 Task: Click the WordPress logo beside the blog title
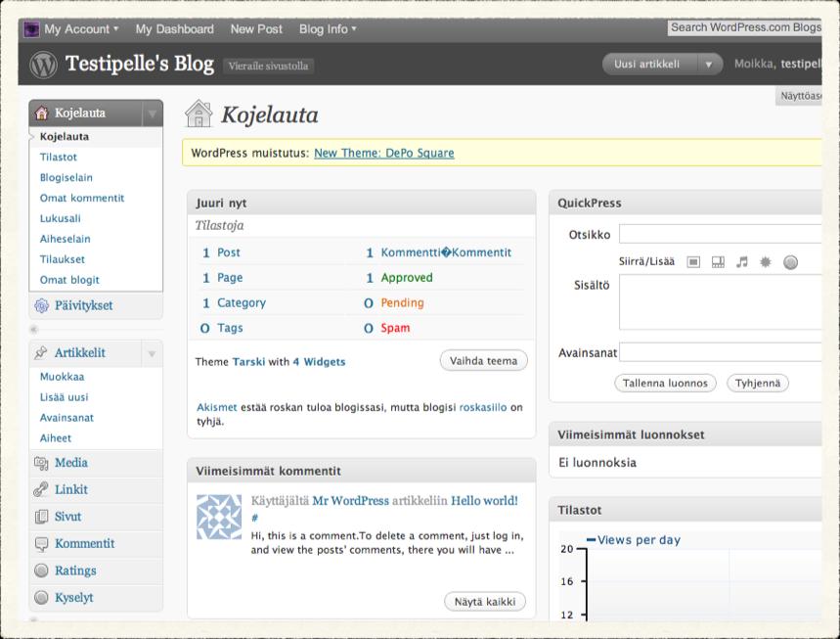tap(43, 65)
